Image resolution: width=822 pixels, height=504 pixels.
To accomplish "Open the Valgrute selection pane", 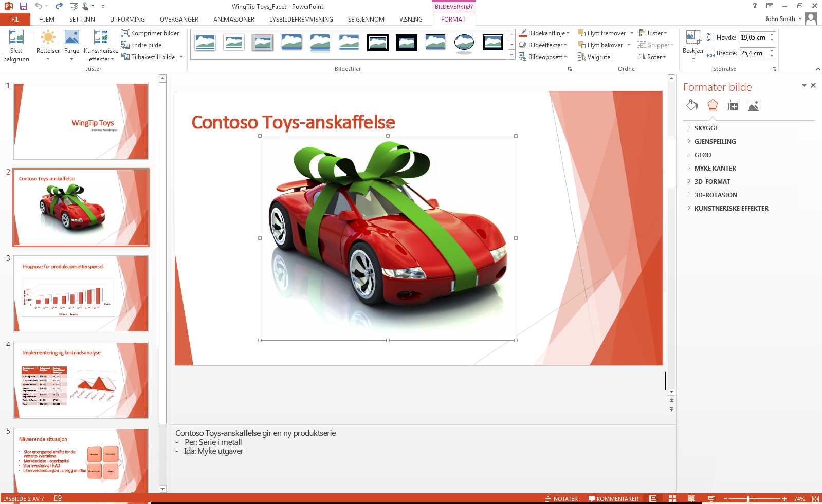I will (594, 57).
